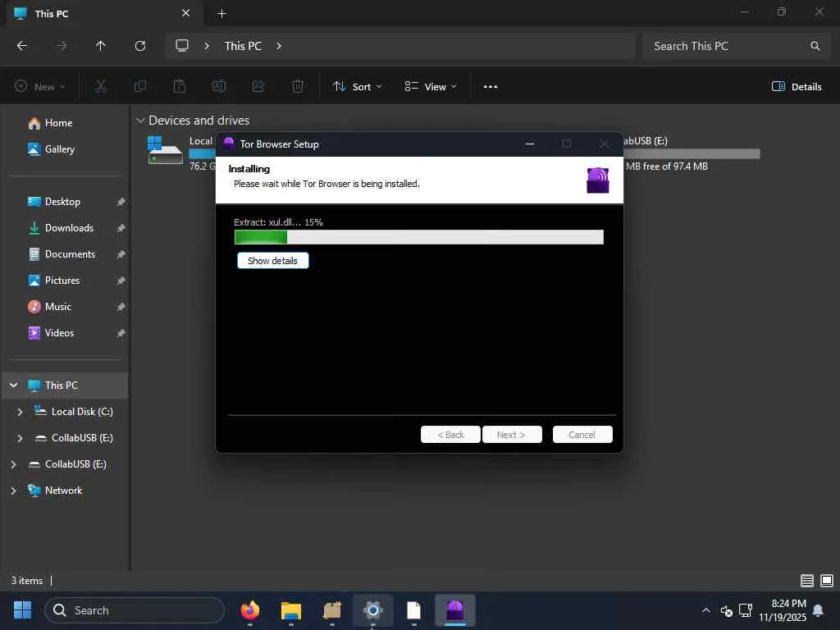Click the pin icon next to Downloads
The height and width of the screenshot is (630, 840).
pyautogui.click(x=121, y=228)
